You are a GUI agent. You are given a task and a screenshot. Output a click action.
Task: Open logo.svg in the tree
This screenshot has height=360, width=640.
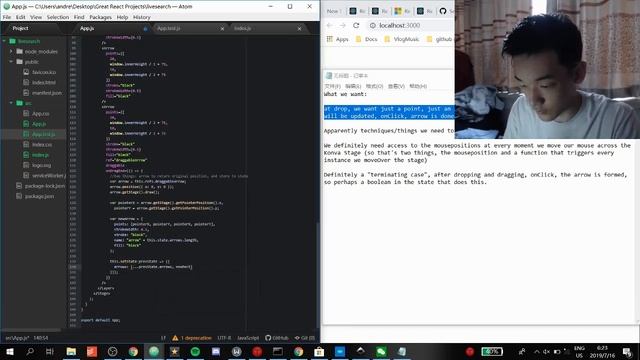point(41,165)
